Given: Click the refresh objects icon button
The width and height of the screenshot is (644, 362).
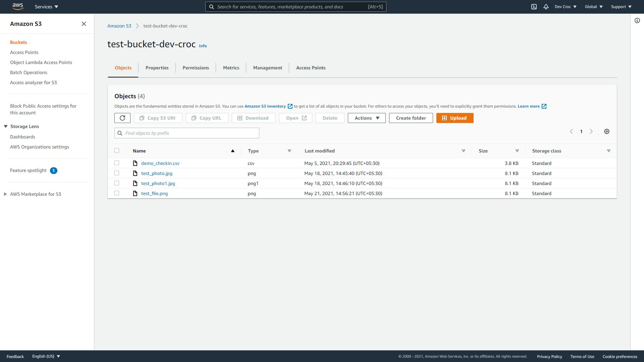Looking at the screenshot, I should point(122,118).
